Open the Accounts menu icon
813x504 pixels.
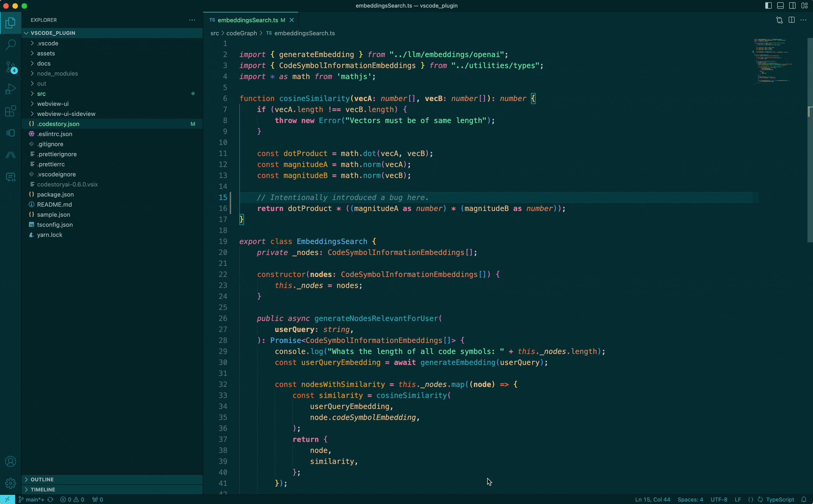[11, 461]
